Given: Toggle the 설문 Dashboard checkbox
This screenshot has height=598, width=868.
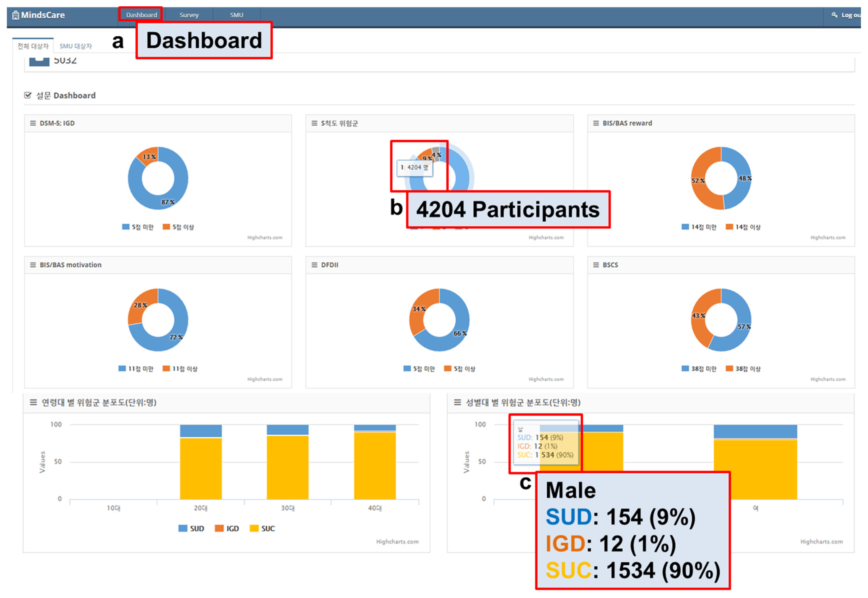Looking at the screenshot, I should [28, 95].
